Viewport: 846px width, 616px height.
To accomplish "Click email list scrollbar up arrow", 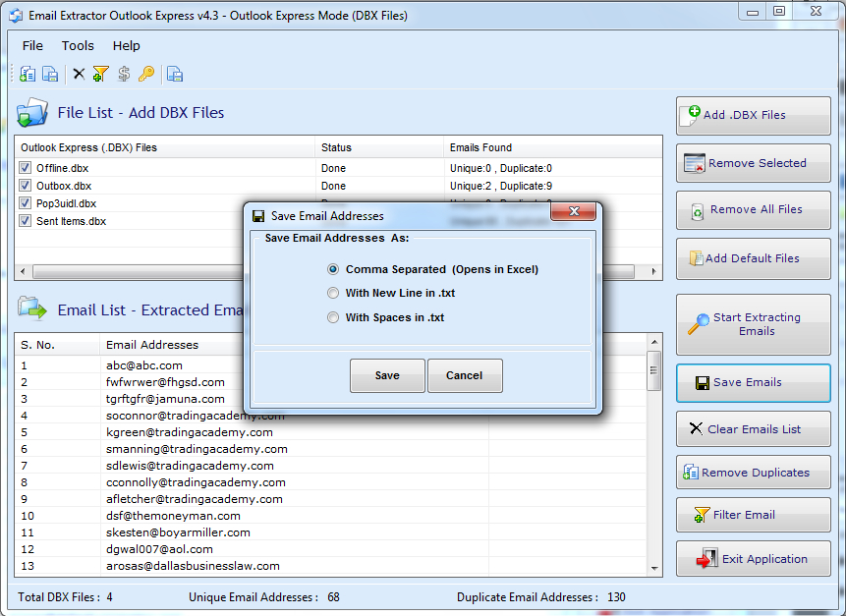I will [654, 342].
